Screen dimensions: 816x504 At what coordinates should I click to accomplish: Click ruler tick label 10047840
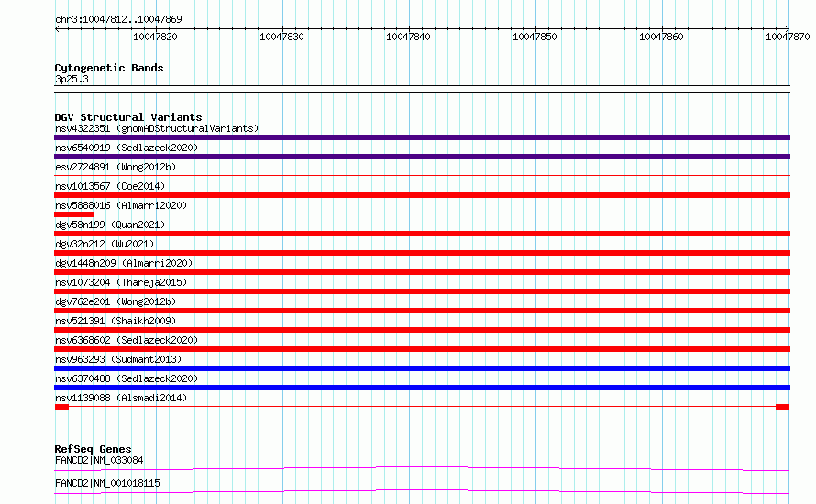[408, 37]
